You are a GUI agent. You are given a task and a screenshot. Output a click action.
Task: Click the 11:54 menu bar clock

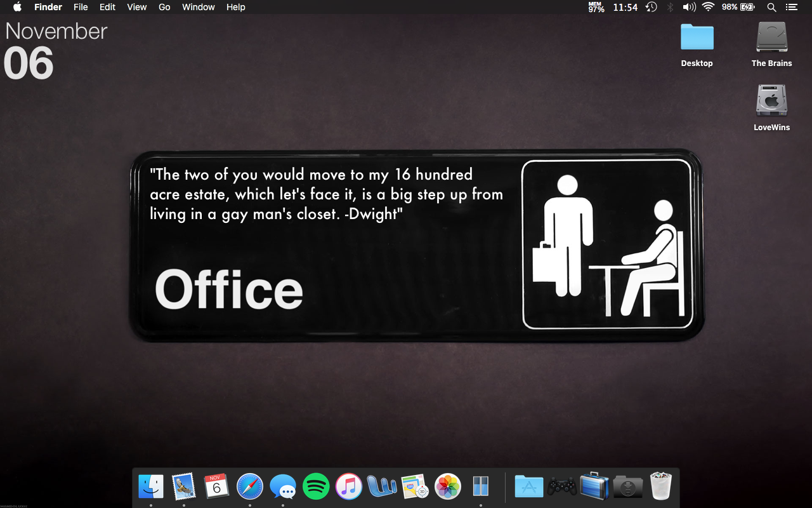click(625, 7)
